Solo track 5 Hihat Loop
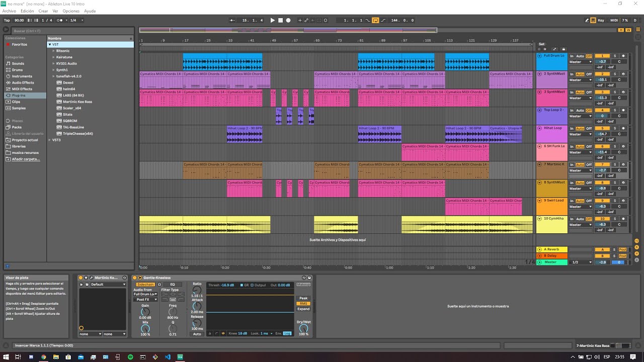Image resolution: width=644 pixels, height=362 pixels. pyautogui.click(x=614, y=128)
